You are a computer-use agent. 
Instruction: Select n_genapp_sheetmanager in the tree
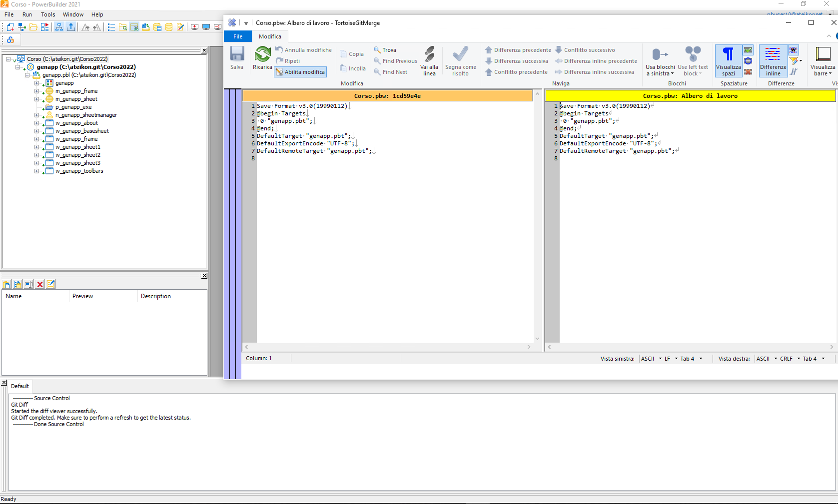(86, 115)
